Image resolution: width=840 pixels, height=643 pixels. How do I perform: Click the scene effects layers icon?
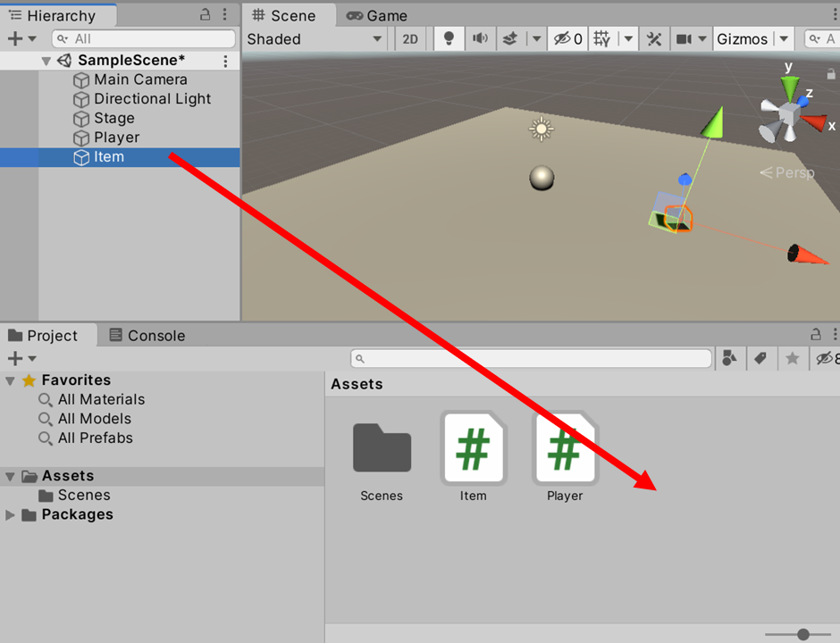[510, 38]
